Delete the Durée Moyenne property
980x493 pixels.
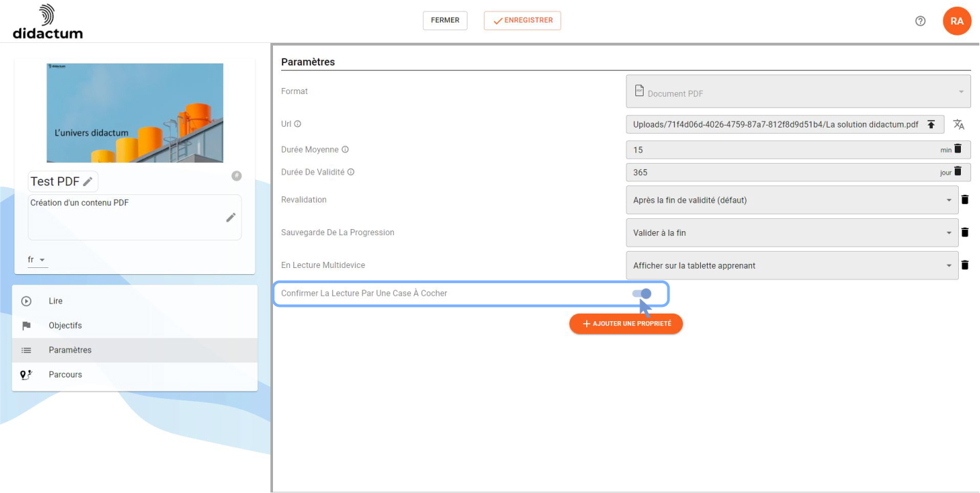(x=957, y=148)
